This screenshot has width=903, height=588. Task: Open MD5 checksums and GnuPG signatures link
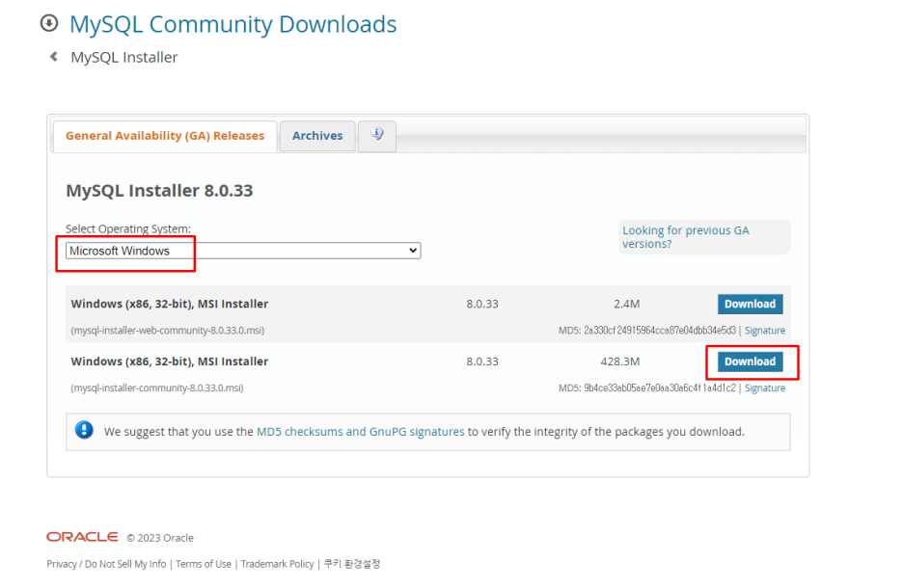(361, 432)
